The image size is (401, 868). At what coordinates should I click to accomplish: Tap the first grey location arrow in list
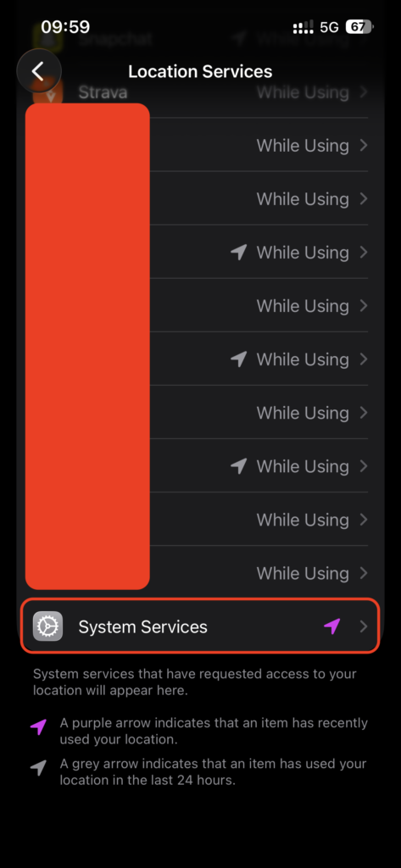tap(239, 253)
